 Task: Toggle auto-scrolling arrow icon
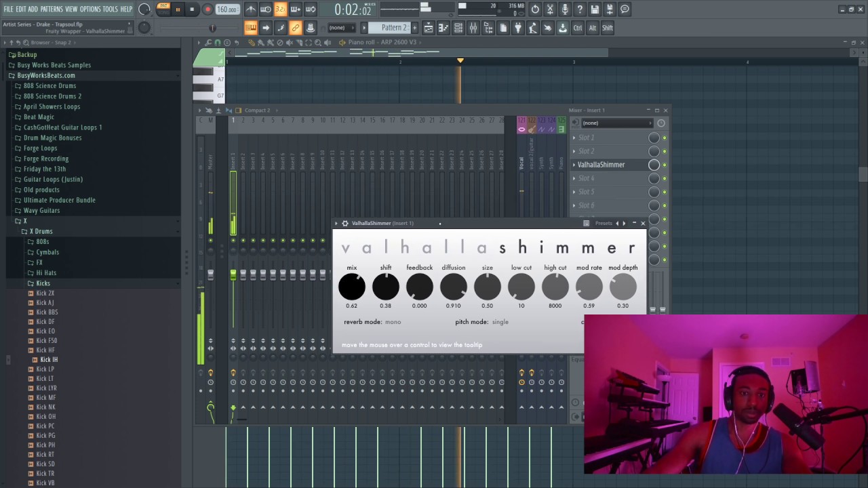coord(266,28)
